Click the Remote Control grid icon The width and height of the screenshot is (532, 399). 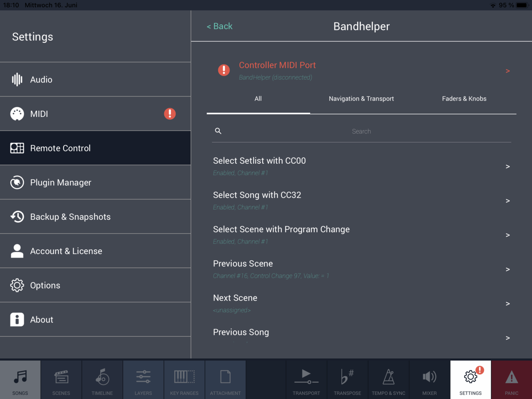click(17, 148)
